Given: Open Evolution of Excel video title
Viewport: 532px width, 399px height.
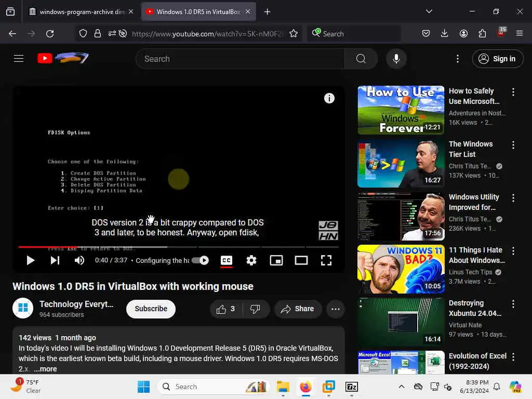Looking at the screenshot, I should pyautogui.click(x=477, y=361).
